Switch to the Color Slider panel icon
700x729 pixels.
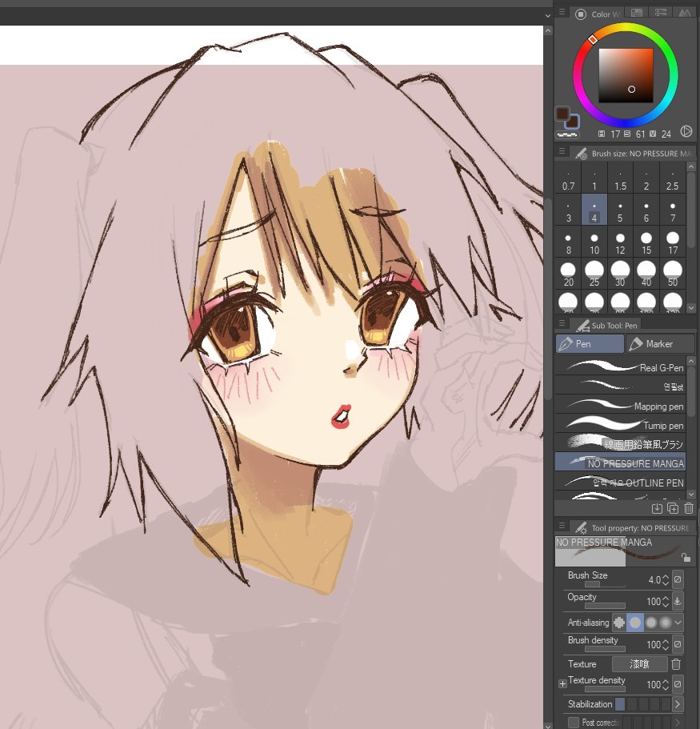click(661, 13)
